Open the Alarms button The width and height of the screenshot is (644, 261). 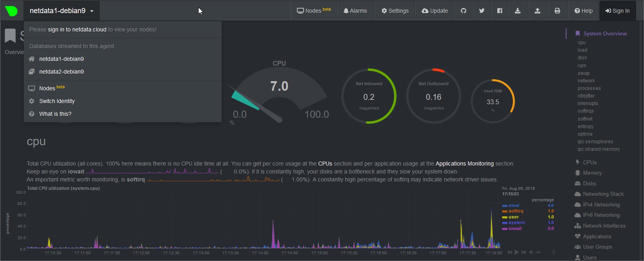355,11
